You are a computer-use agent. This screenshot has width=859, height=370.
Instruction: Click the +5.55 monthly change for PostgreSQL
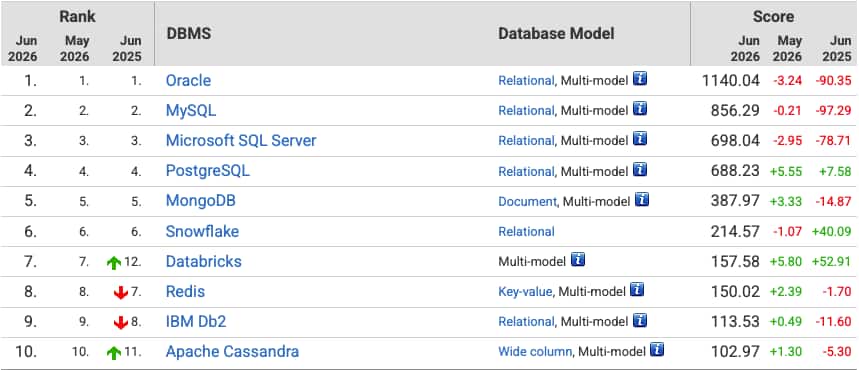pos(786,172)
